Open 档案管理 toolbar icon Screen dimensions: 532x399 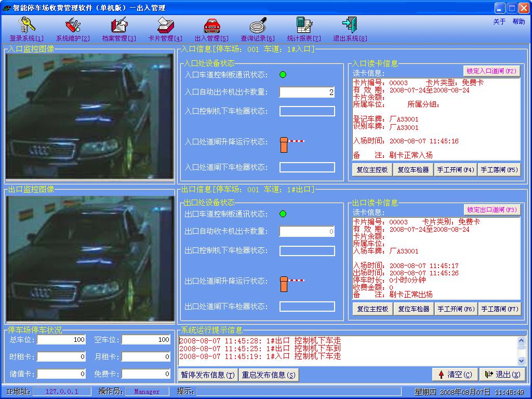[119, 25]
